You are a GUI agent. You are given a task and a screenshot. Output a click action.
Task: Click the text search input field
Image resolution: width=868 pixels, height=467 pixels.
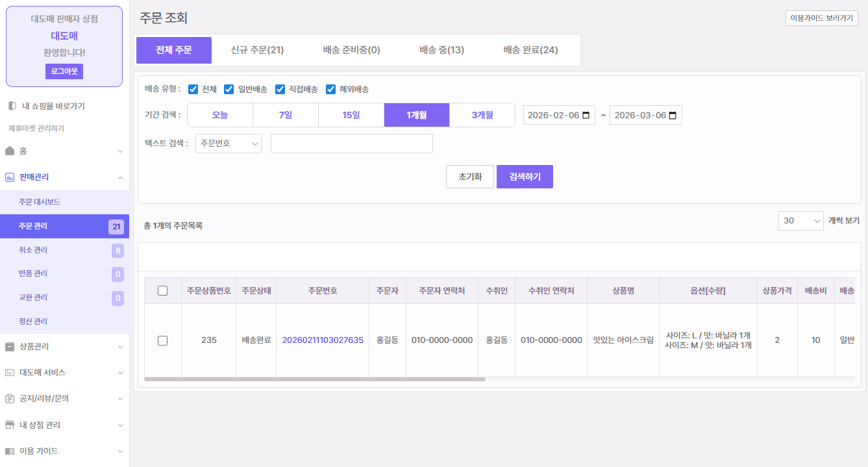tap(351, 144)
